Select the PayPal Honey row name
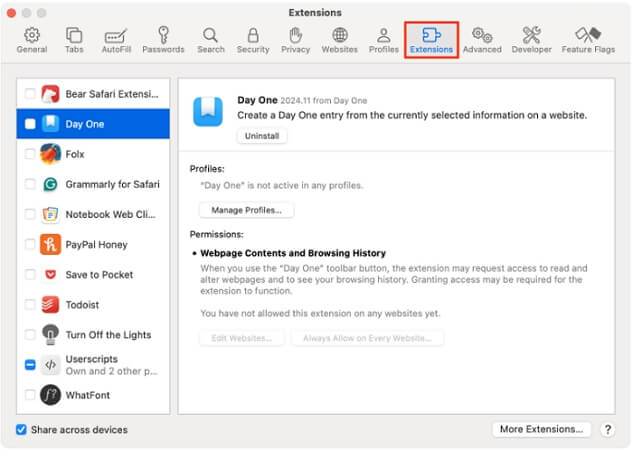This screenshot has height=450, width=633. [x=96, y=245]
